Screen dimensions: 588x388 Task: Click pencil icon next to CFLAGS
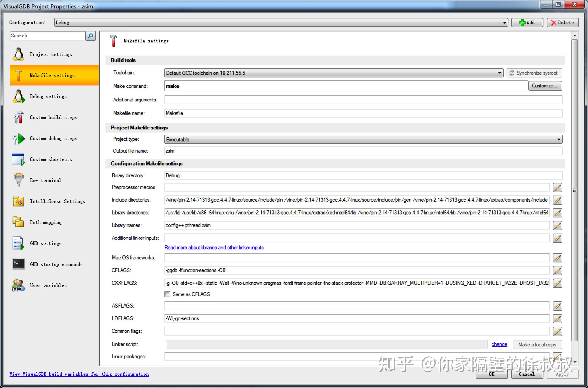point(557,271)
